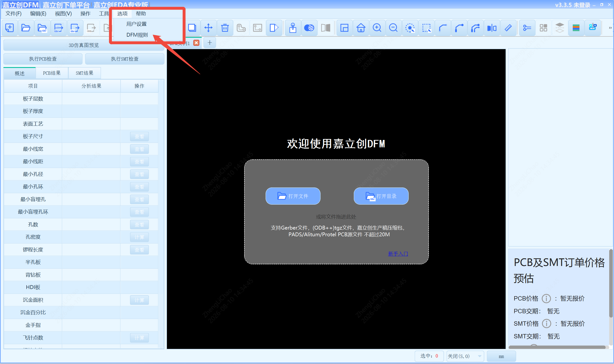The height and width of the screenshot is (364, 614).
Task: Switch to the 概述 tab
Action: pyautogui.click(x=20, y=73)
